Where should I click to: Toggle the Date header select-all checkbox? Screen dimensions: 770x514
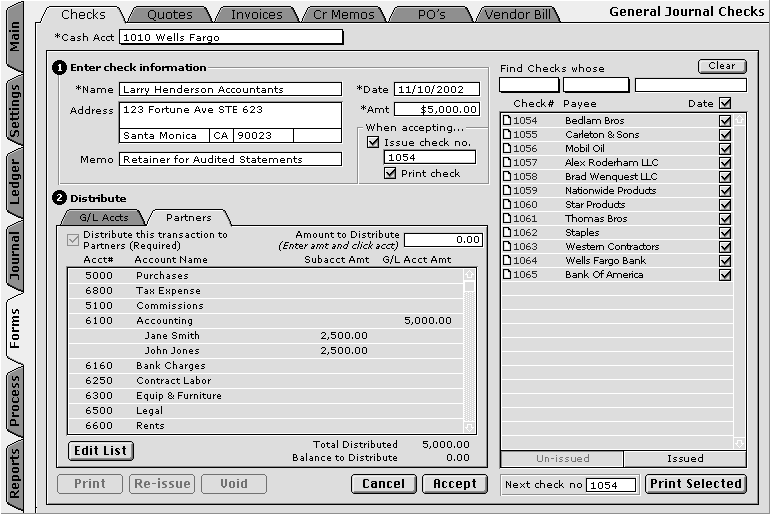coord(725,103)
